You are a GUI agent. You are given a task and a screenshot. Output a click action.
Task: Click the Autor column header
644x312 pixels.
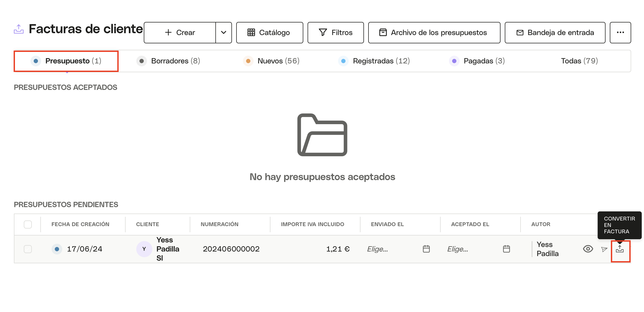(x=541, y=225)
